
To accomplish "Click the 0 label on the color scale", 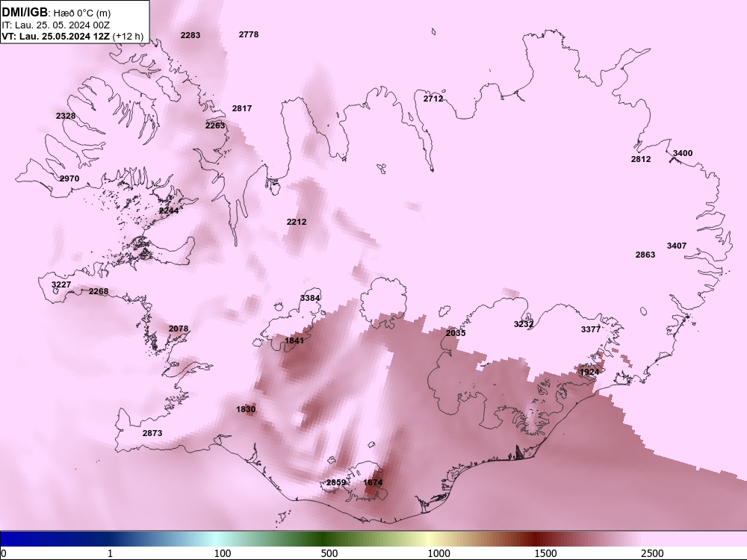I will pyautogui.click(x=4, y=553).
